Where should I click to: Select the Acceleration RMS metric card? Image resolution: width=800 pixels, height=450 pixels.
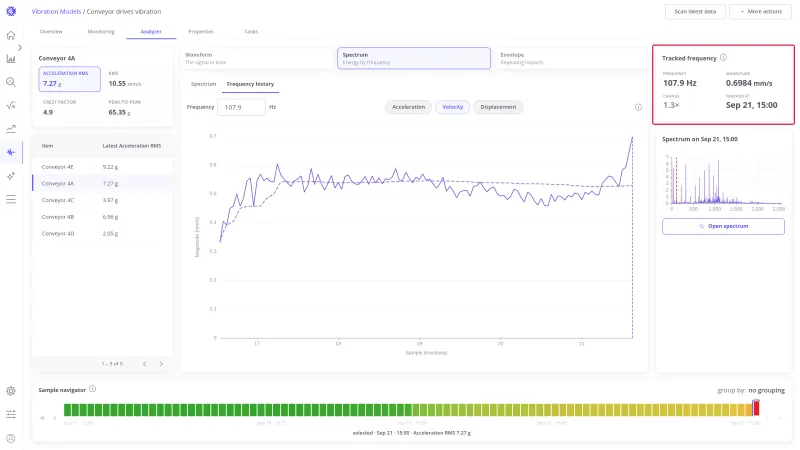pyautogui.click(x=69, y=79)
